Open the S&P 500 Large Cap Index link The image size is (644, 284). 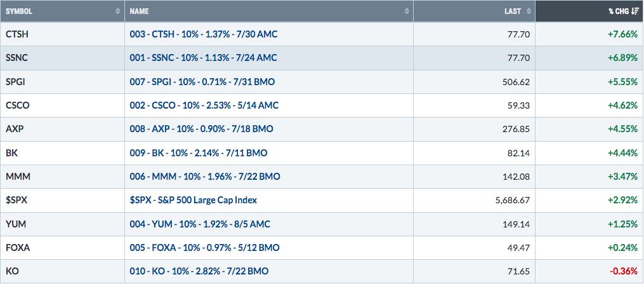(x=194, y=200)
